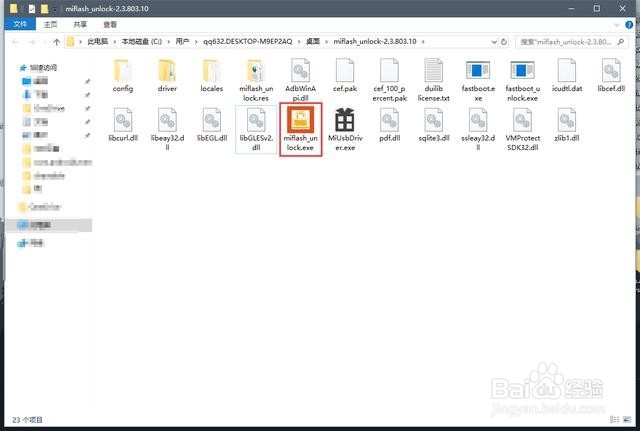Click 此电脑 in the address path
This screenshot has height=431, width=640.
(x=98, y=42)
